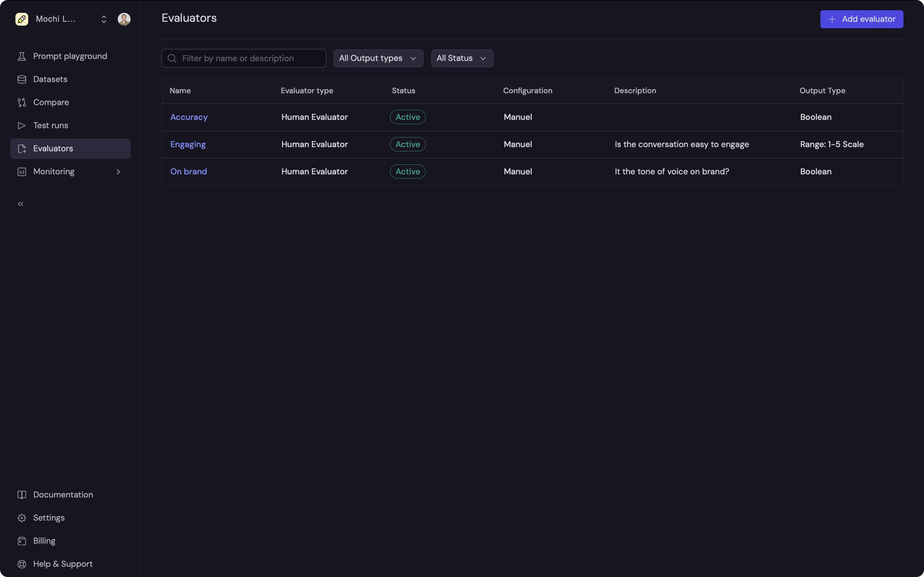
Task: Click the Compare branches icon
Action: pyautogui.click(x=22, y=102)
